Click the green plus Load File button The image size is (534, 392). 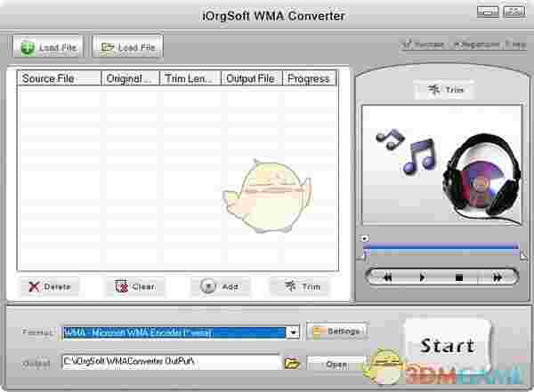(48, 46)
